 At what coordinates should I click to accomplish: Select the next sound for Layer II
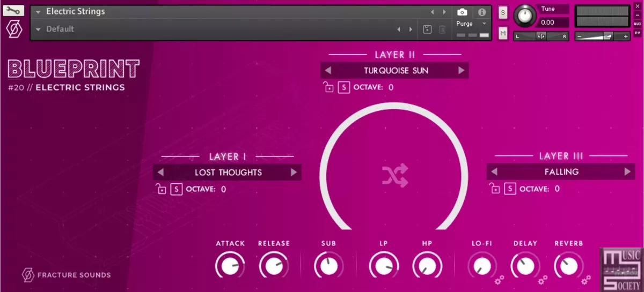pos(461,71)
